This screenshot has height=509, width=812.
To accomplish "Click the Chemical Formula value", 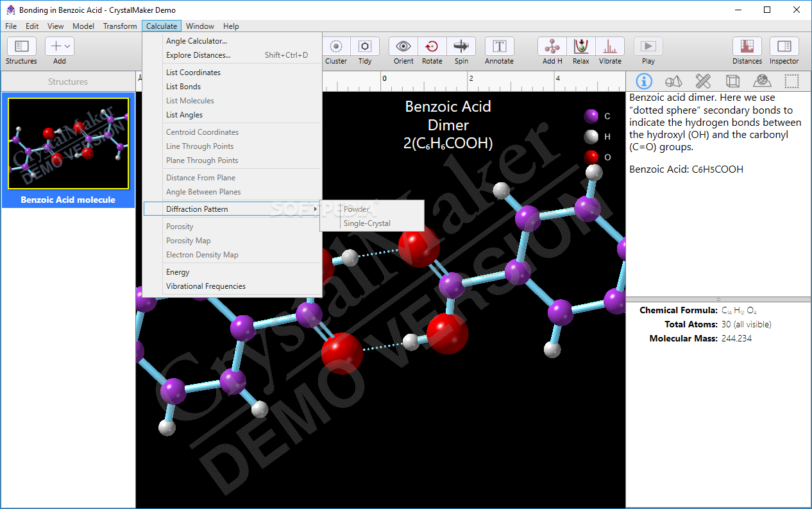I will (739, 311).
